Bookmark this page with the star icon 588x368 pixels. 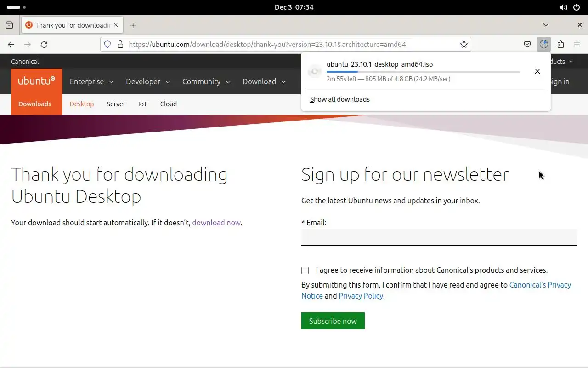pyautogui.click(x=464, y=45)
